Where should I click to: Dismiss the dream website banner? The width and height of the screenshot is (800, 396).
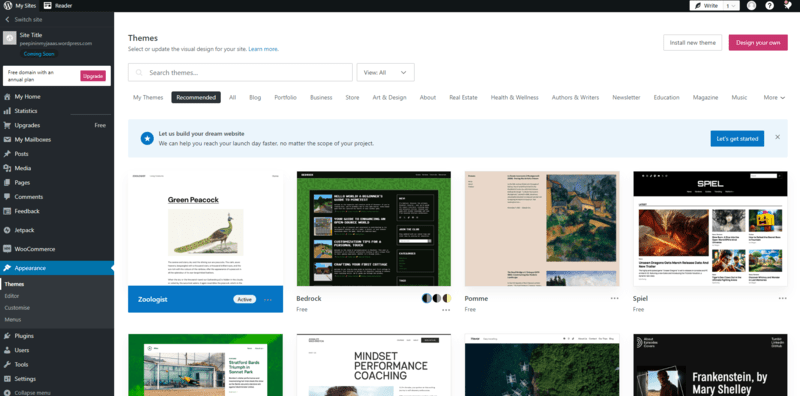tap(778, 137)
